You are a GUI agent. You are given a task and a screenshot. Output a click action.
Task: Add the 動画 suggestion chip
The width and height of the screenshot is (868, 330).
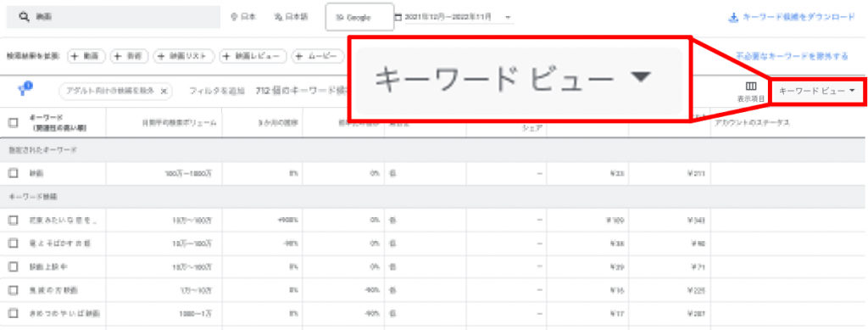pyautogui.click(x=86, y=56)
